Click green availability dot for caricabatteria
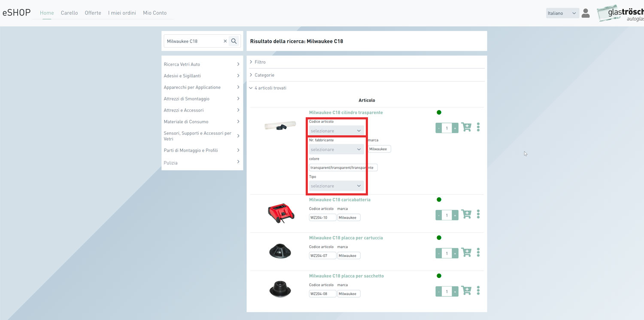Image resolution: width=644 pixels, height=320 pixels. tap(439, 200)
